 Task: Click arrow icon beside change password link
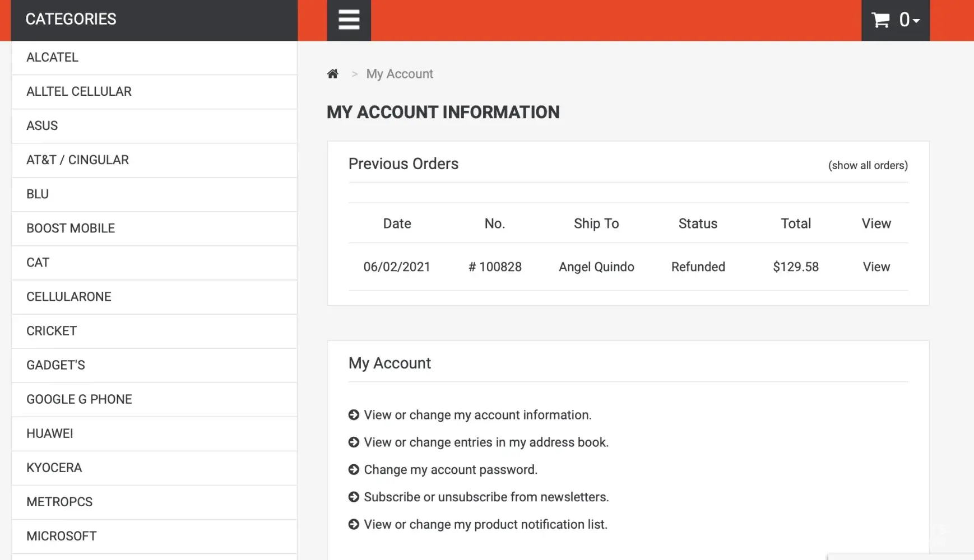pyautogui.click(x=354, y=470)
